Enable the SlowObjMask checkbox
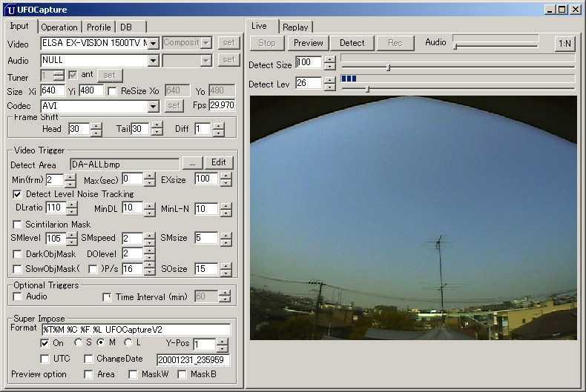Viewport: 586px width, 392px height. pos(17,269)
